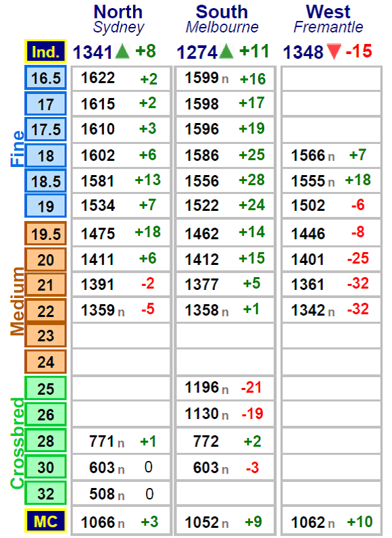Viewport: 392px width, 538px height.
Task: Click the 19.5 micron orange label
Action: pos(45,234)
